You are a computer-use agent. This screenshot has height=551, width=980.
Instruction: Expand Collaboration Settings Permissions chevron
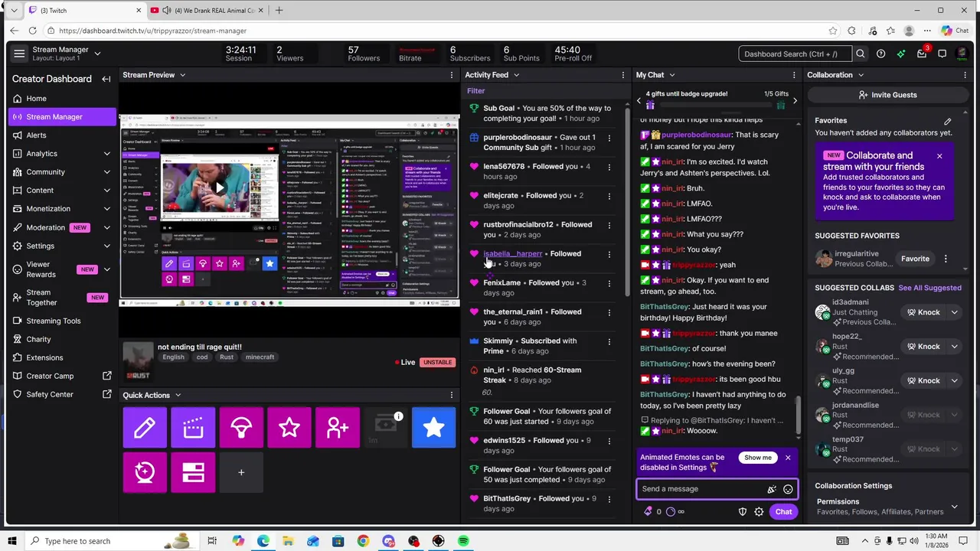pos(954,507)
